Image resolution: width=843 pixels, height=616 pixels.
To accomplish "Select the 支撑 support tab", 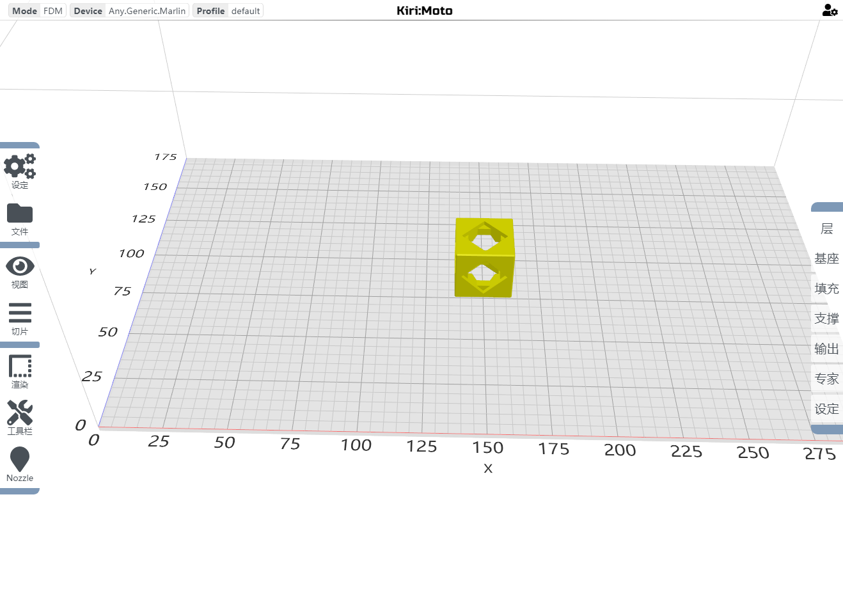I will coord(826,319).
